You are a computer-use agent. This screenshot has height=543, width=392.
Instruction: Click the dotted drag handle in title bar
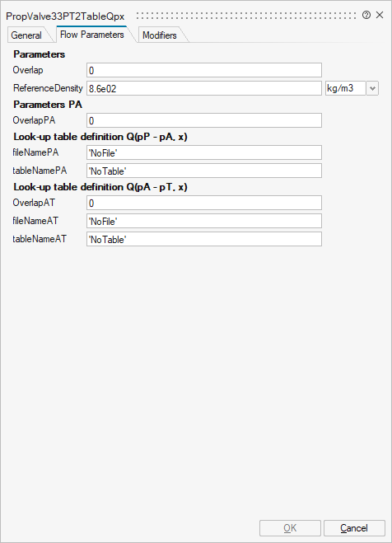(246, 16)
